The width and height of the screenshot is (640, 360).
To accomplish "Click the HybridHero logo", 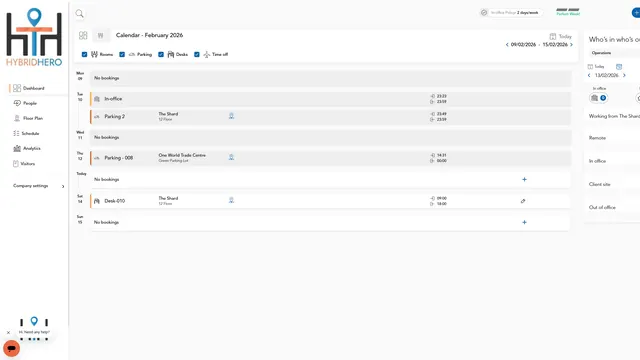I will [x=34, y=37].
